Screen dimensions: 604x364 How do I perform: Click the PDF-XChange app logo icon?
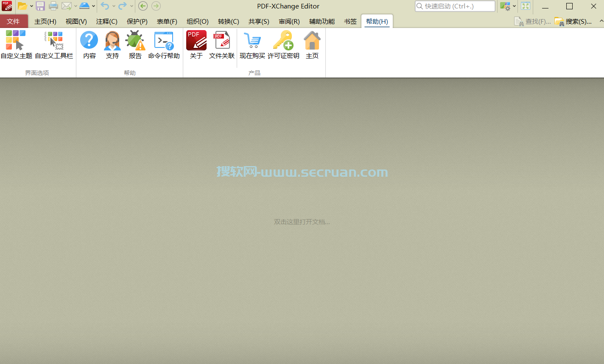(7, 6)
